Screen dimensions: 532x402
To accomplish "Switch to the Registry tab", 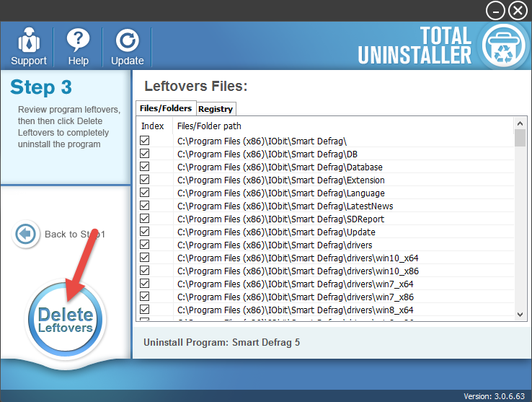I will tap(216, 109).
